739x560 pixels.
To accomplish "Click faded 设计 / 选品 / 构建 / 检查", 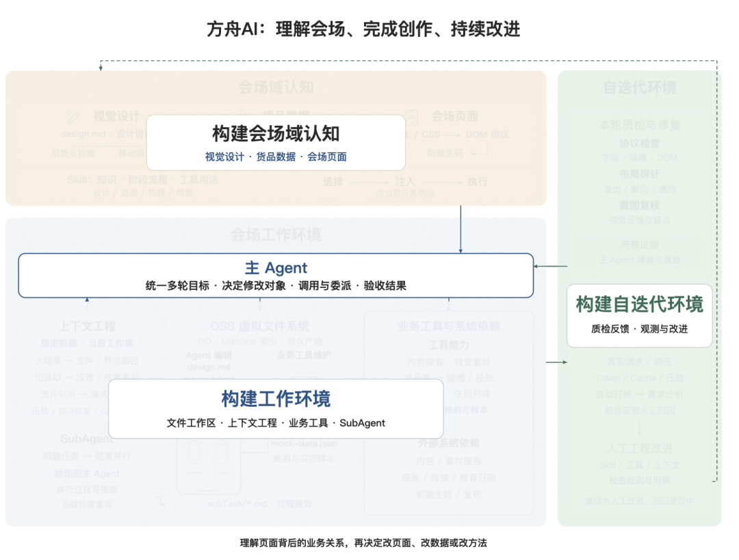I will (x=143, y=193).
